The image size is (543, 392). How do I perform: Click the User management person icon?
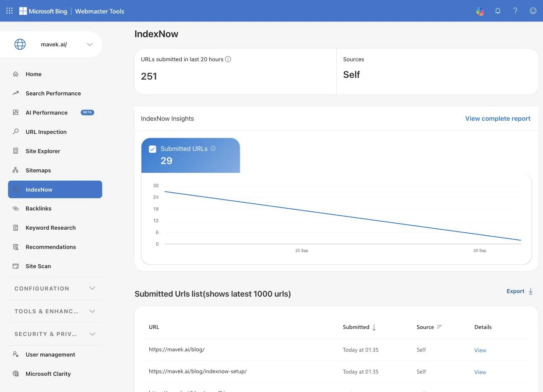16,354
